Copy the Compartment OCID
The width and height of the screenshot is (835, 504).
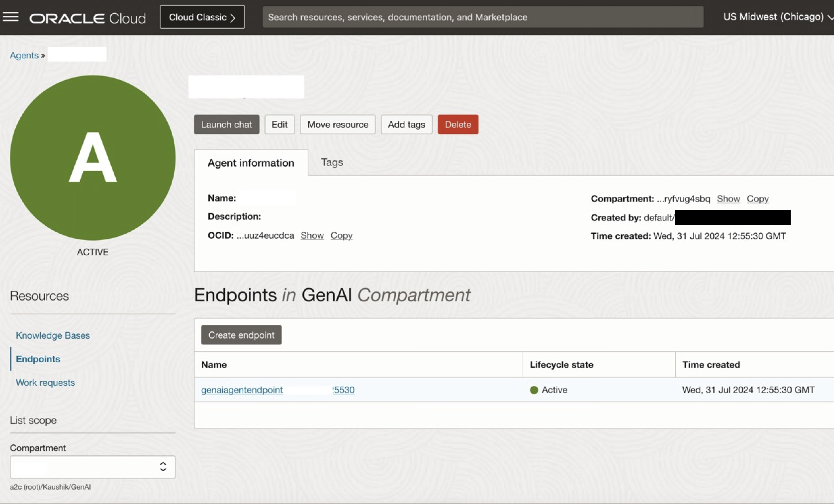(x=757, y=199)
